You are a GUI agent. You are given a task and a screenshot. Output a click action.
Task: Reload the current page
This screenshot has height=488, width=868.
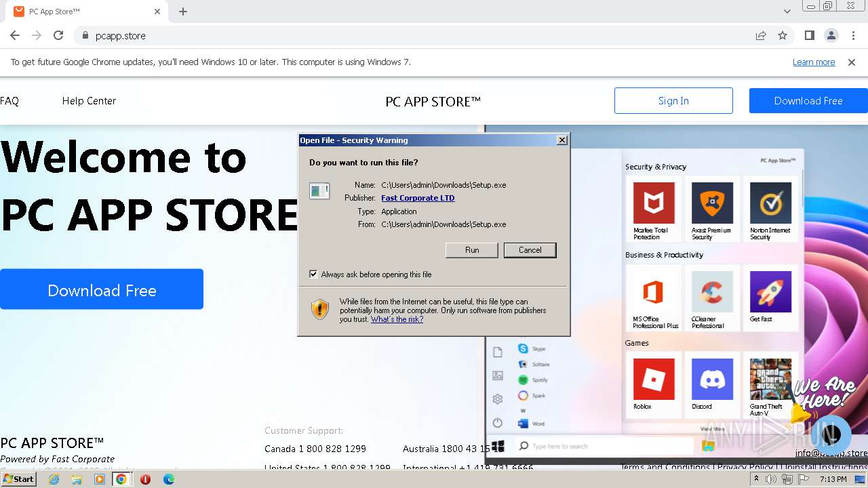pyautogui.click(x=58, y=35)
